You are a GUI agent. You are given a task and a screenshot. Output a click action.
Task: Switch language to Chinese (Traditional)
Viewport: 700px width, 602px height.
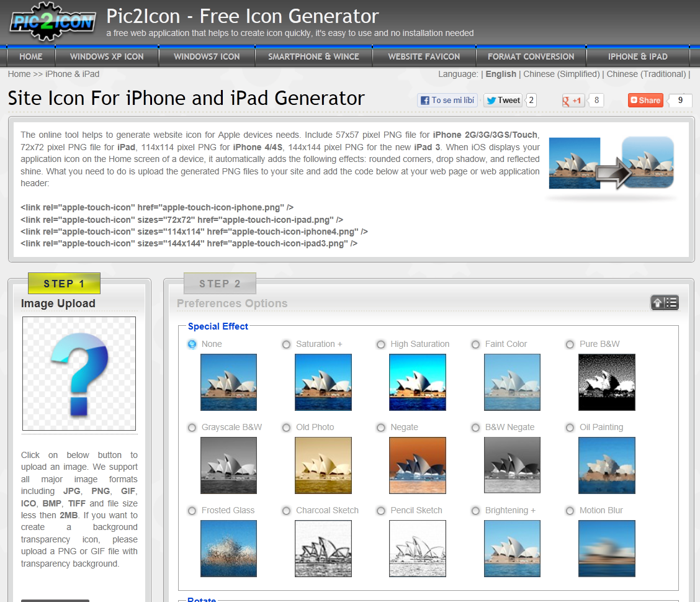(646, 74)
